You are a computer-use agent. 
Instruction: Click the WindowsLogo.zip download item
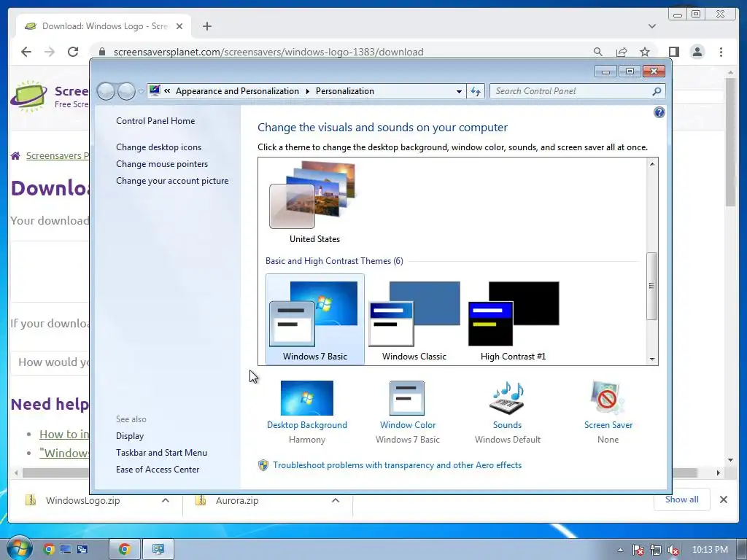tap(82, 500)
